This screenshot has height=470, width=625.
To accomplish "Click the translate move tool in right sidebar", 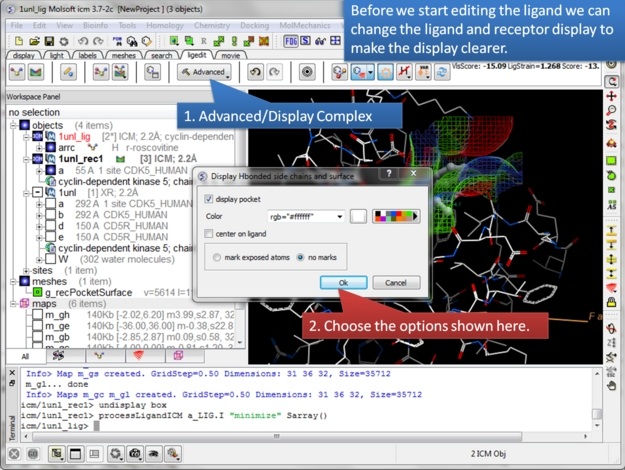I will pyautogui.click(x=611, y=97).
